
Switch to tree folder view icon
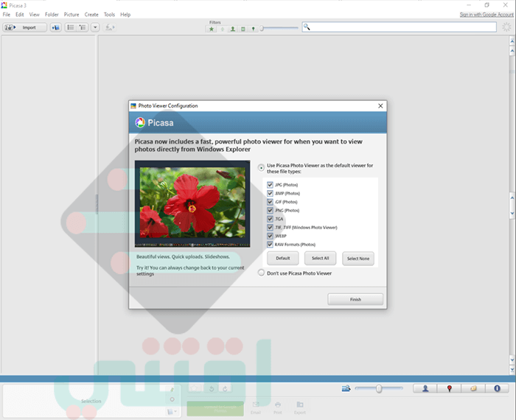[x=83, y=27]
